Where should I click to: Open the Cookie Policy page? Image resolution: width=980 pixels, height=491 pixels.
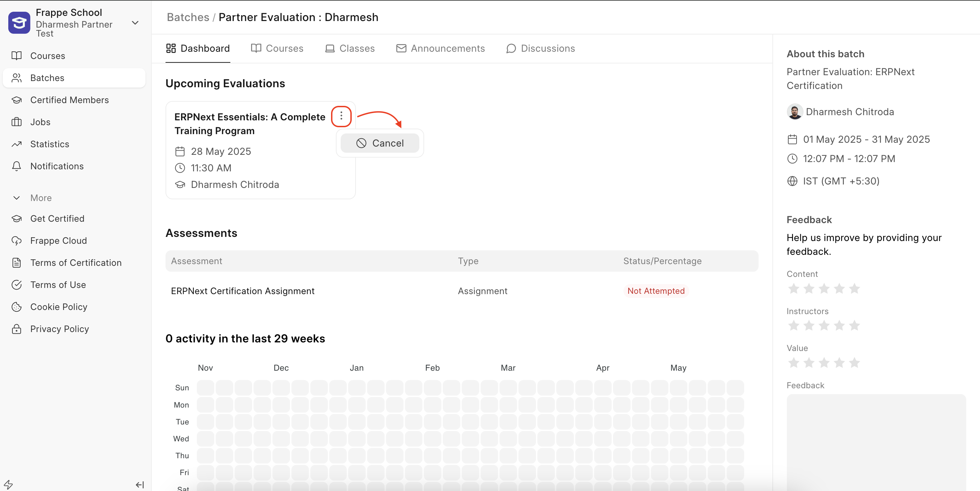[x=74, y=307]
